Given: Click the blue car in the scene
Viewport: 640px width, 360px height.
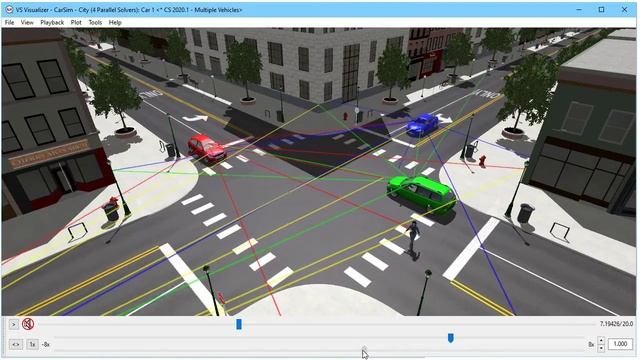Looking at the screenshot, I should pyautogui.click(x=422, y=125).
